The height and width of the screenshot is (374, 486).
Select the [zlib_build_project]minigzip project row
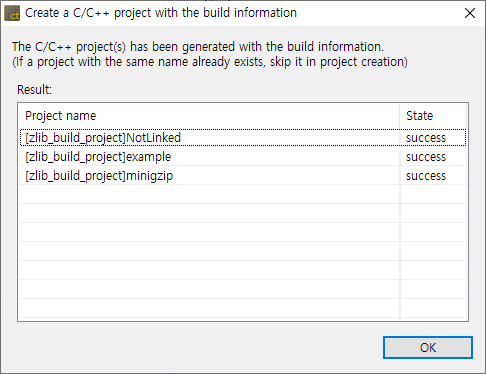[243, 175]
